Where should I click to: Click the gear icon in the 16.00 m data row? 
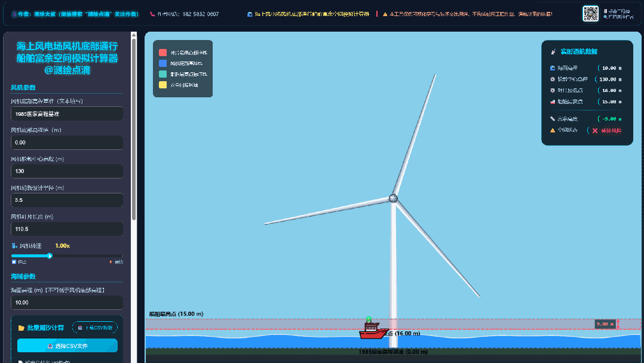(553, 90)
